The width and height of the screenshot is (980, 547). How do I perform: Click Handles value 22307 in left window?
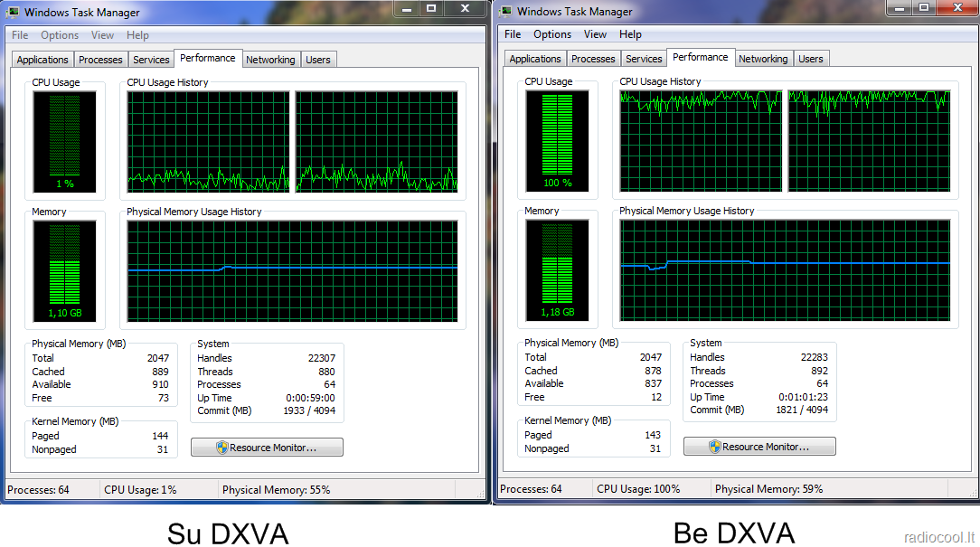coord(321,358)
